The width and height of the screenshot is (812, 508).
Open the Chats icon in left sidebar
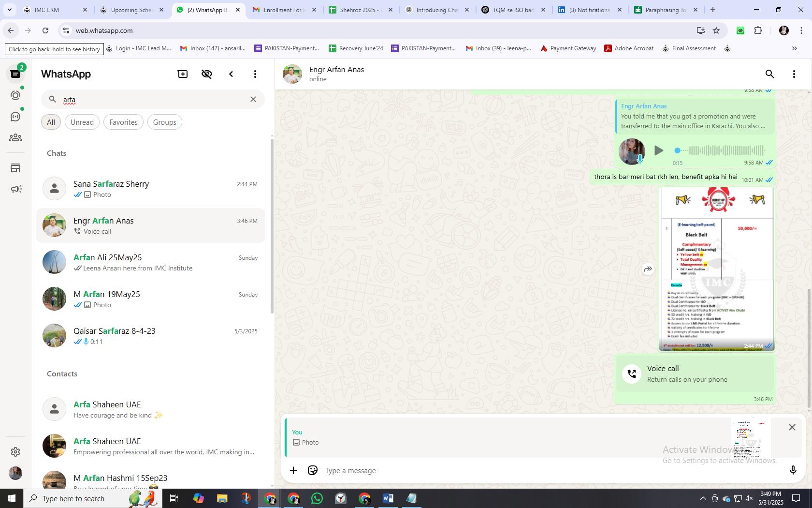(15, 74)
